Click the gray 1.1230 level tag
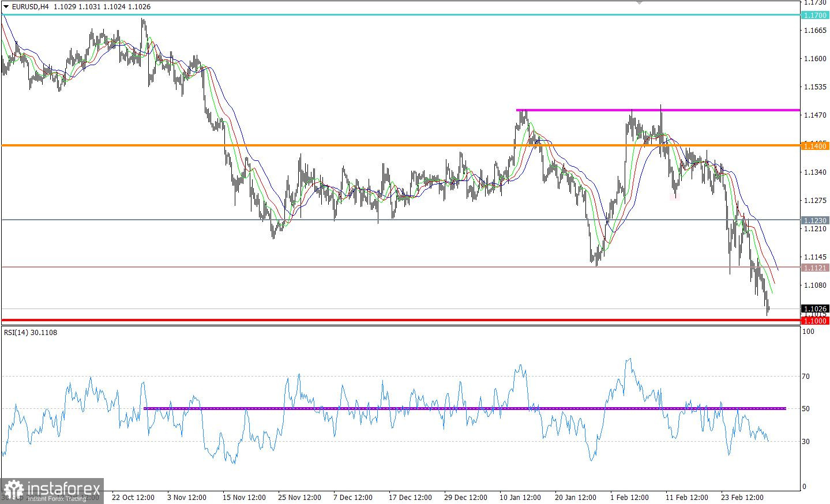 814,220
